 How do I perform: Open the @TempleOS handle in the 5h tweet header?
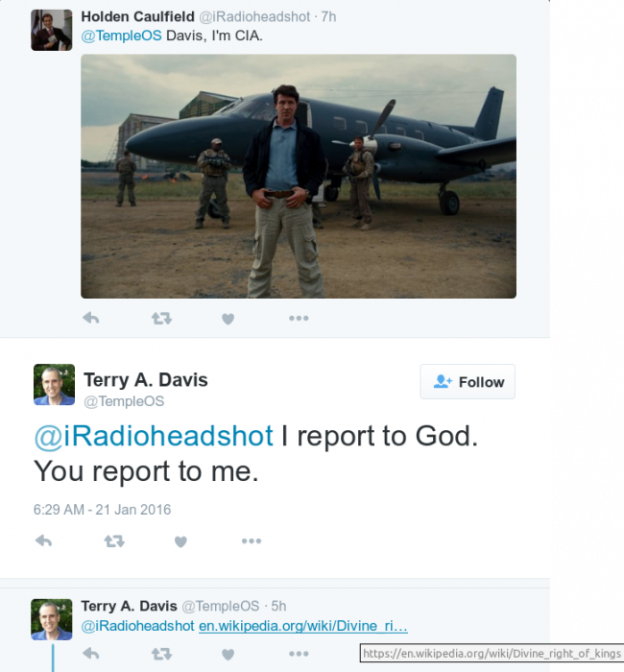[221, 606]
